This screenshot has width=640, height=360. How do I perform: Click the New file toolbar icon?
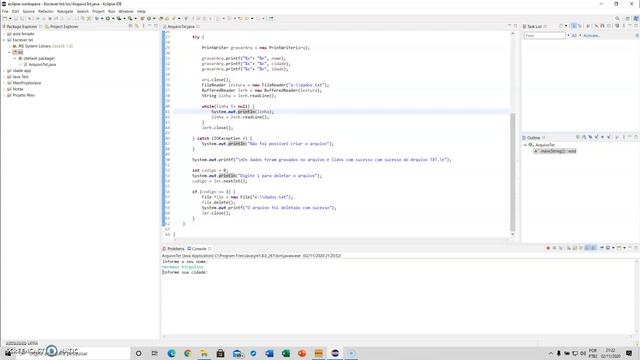pos(5,18)
